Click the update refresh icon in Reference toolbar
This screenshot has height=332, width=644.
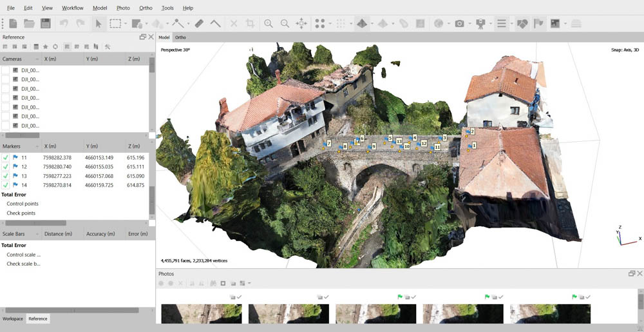tap(55, 46)
